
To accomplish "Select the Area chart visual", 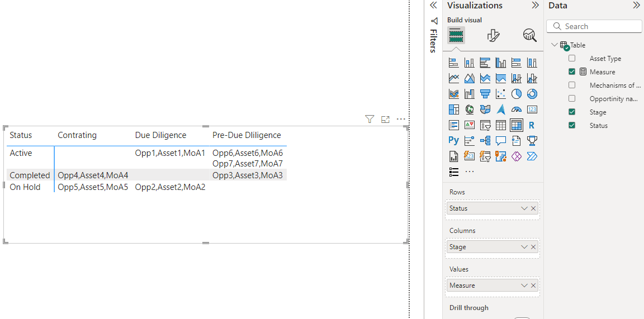I will coord(469,78).
